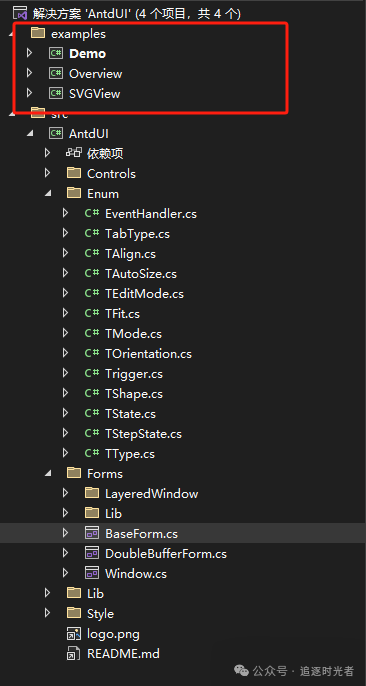Collapse the Forms folder
366x686 pixels.
coord(48,474)
